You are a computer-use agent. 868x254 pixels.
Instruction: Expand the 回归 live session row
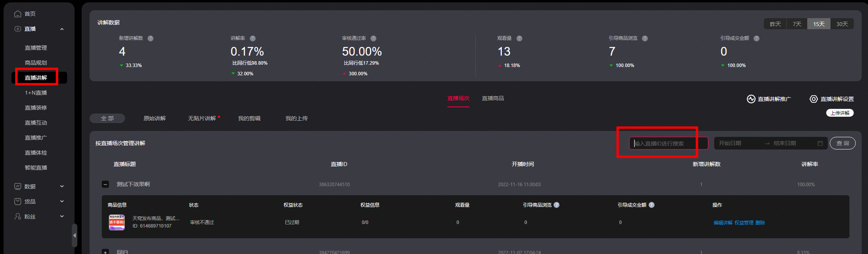105,252
